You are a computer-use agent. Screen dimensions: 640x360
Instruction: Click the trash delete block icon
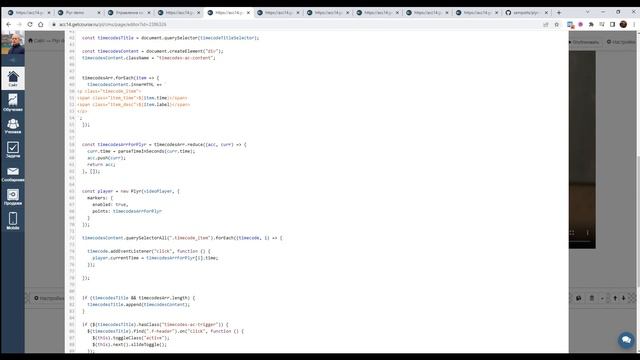[592, 298]
